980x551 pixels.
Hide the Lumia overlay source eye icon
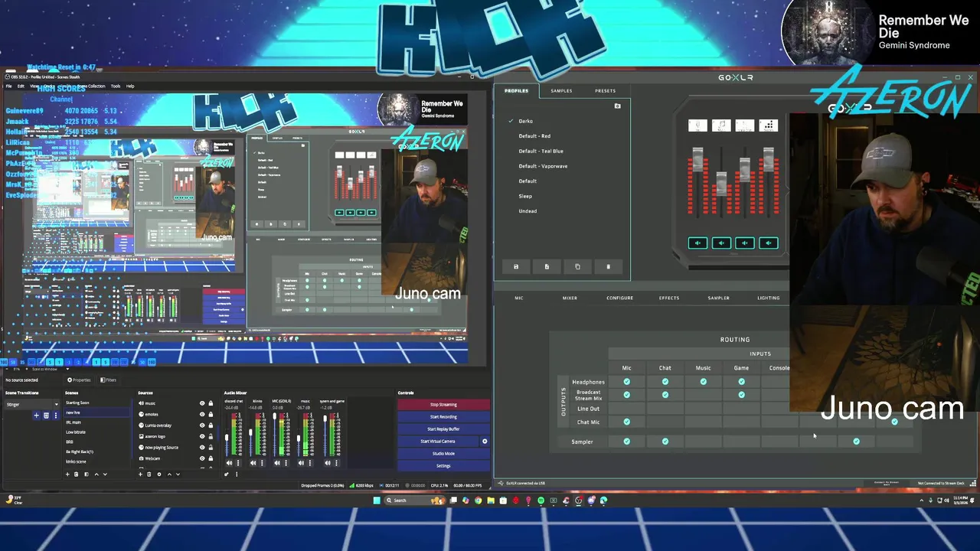point(202,425)
